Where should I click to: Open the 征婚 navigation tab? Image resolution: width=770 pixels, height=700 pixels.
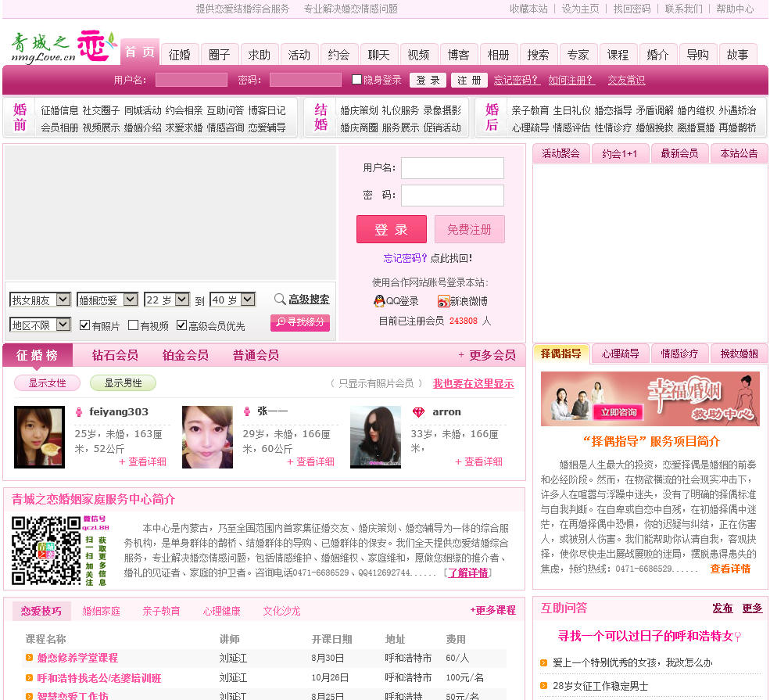pyautogui.click(x=179, y=55)
